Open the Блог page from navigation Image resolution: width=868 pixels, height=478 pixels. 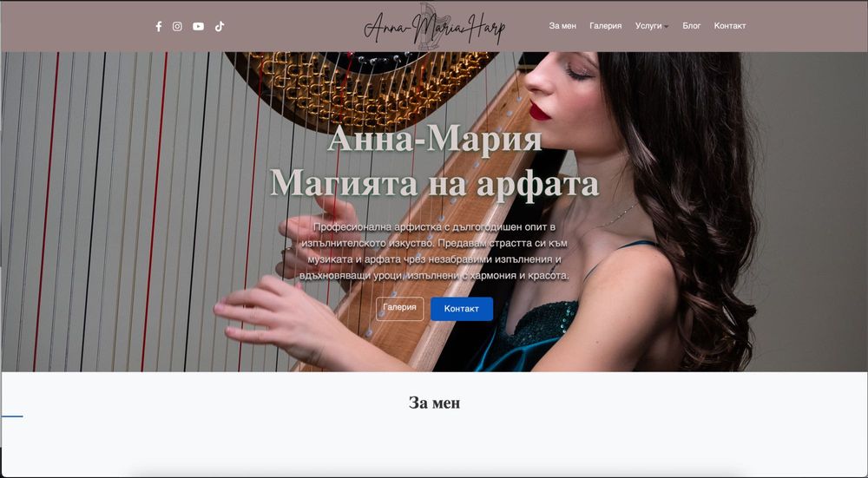pyautogui.click(x=692, y=26)
